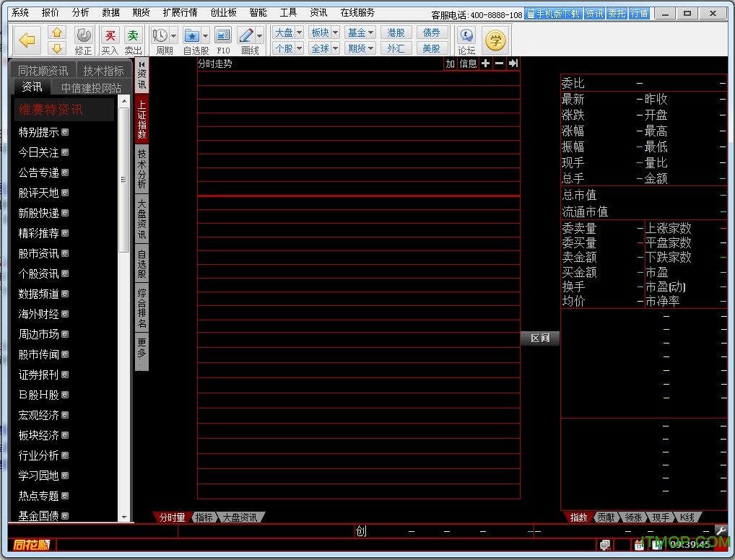Open the 论坛 forum icon
This screenshot has width=735, height=560.
466,35
